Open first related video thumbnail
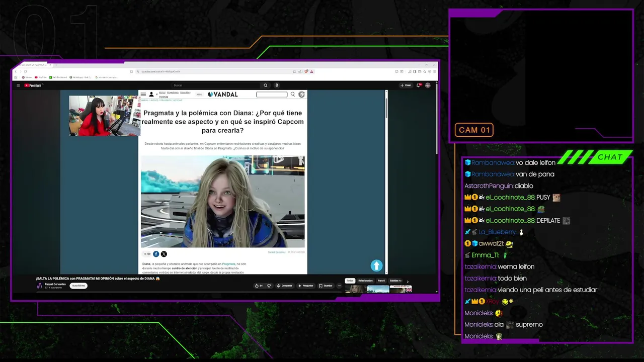The height and width of the screenshot is (362, 644). pyautogui.click(x=355, y=289)
